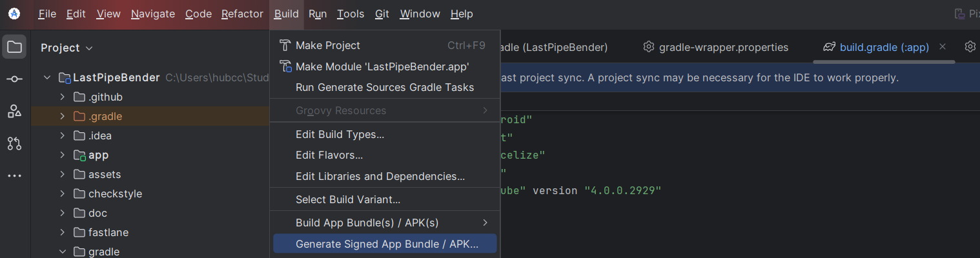The width and height of the screenshot is (980, 258).
Task: Collapse the gradle folder
Action: 63,252
